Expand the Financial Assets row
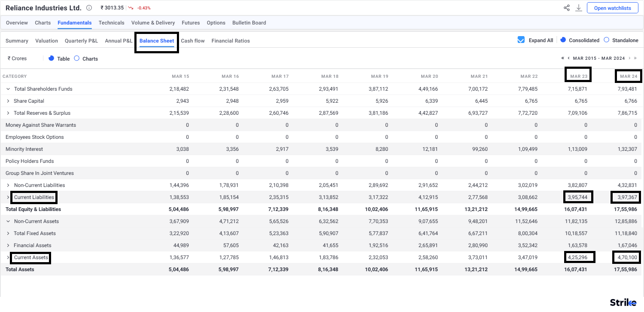Image resolution: width=644 pixels, height=312 pixels. pos(8,245)
